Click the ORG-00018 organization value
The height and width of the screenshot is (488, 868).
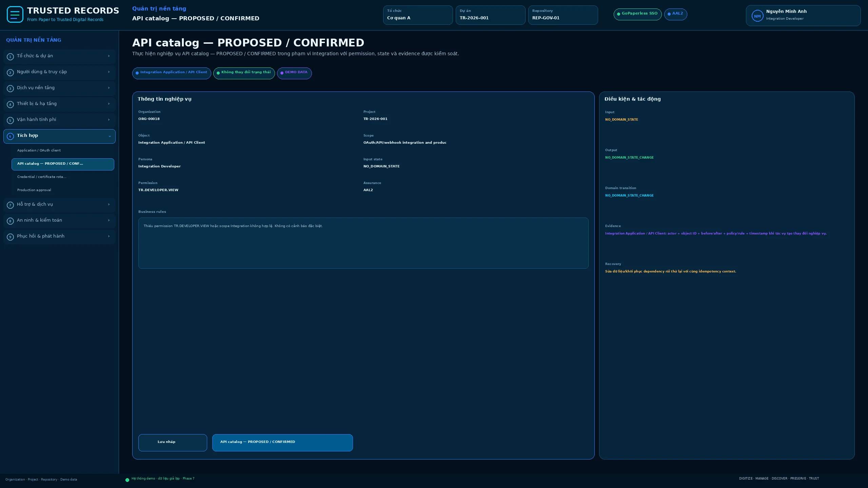(149, 119)
